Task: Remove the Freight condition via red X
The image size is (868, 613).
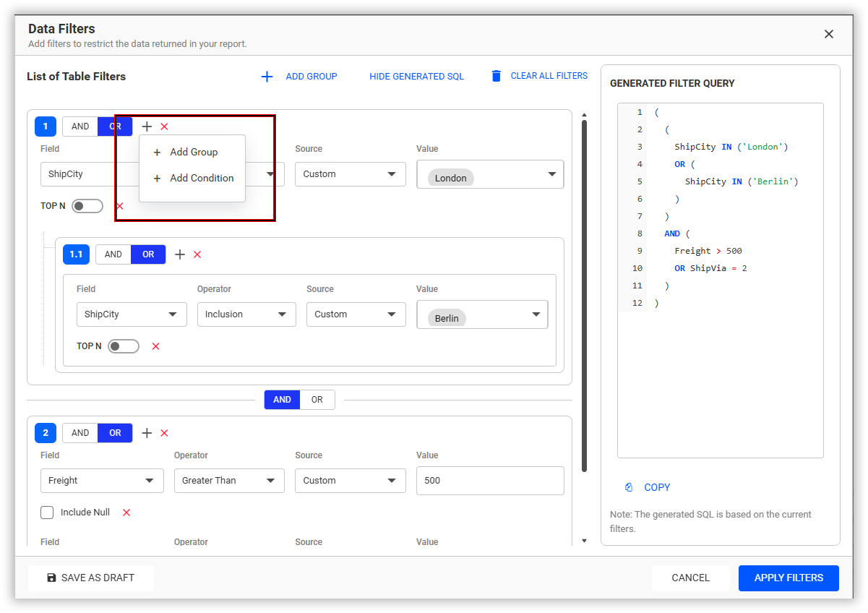Action: click(x=126, y=513)
